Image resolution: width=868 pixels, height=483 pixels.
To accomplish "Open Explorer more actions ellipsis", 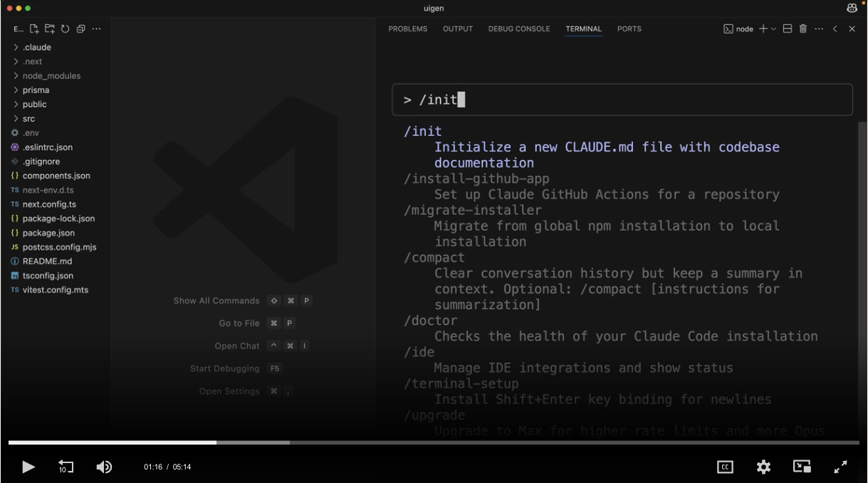I will click(x=96, y=29).
